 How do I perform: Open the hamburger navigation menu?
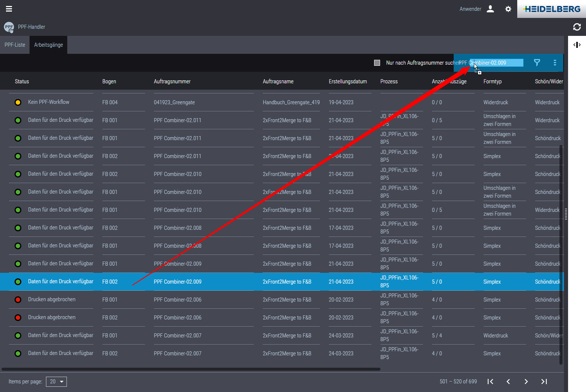[x=9, y=9]
